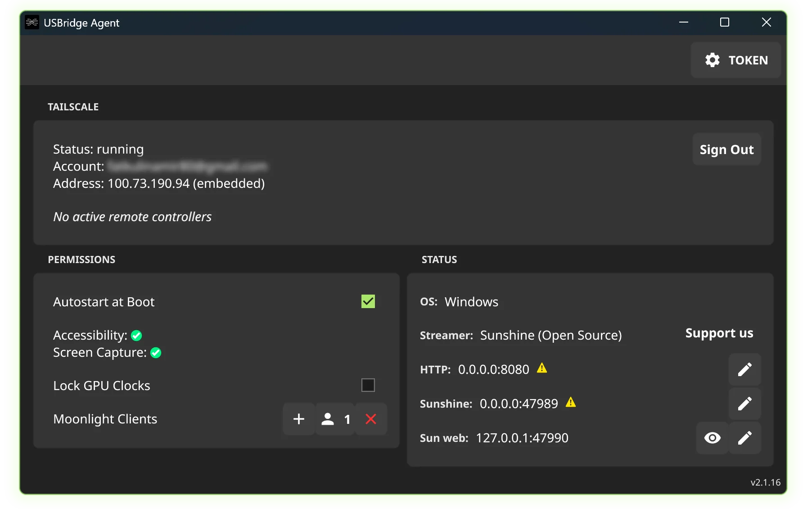Screen dimensions: 812x509
Task: Enable Lock GPU Clocks checkbox
Action: click(368, 385)
